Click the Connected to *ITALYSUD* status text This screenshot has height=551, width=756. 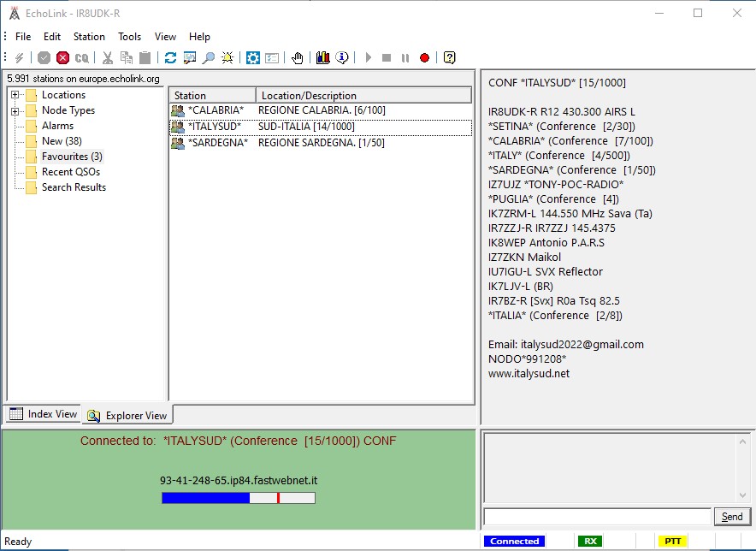[239, 441]
